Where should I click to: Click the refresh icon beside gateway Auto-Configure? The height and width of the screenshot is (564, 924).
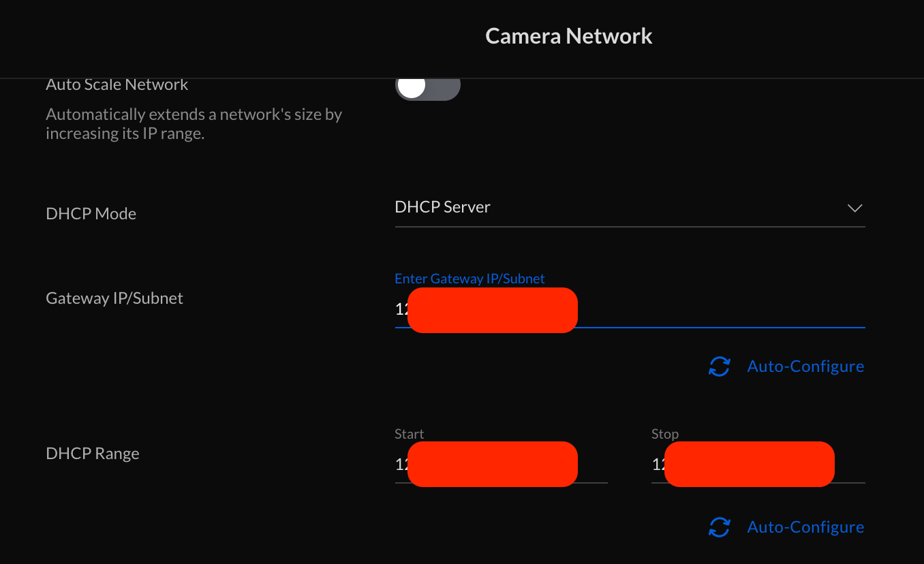[720, 366]
